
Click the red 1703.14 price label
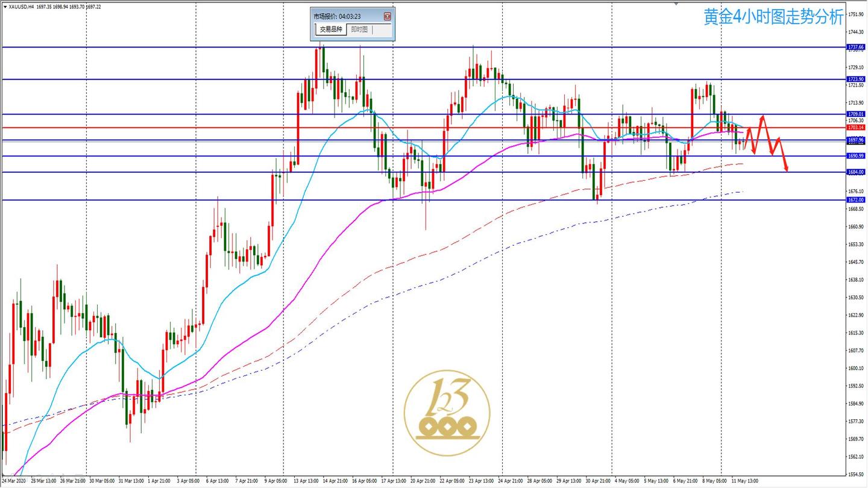pos(856,127)
